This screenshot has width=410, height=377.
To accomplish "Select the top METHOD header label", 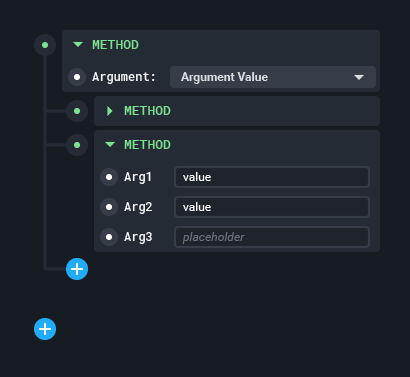I will pyautogui.click(x=115, y=45).
